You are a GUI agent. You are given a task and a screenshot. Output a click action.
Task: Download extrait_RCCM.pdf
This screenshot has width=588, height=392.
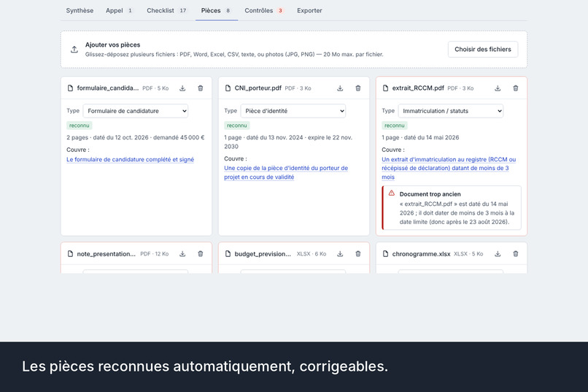coord(498,88)
